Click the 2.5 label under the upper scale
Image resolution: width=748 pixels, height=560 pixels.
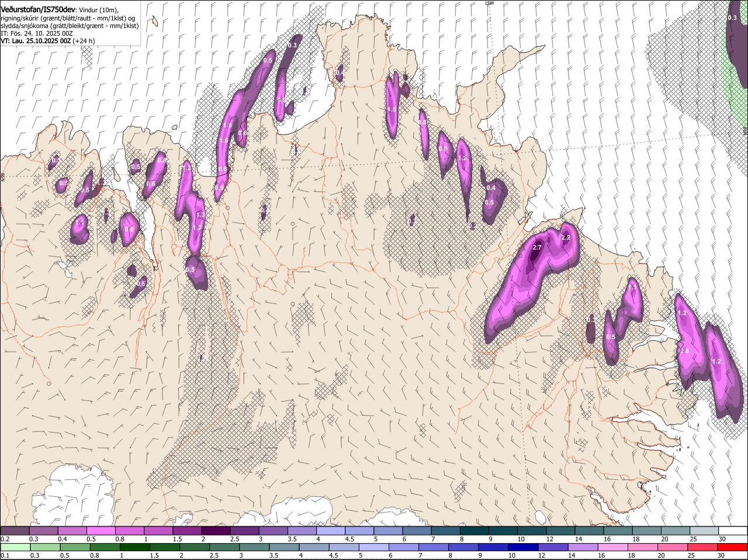coord(234,539)
